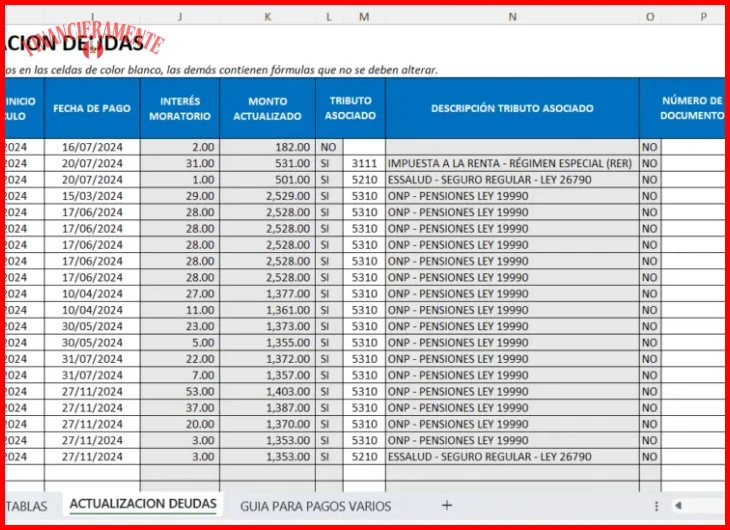
Task: Select column K header
Action: pos(267,17)
